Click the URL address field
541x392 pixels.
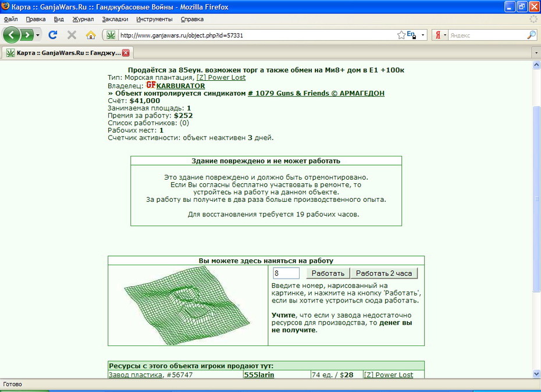pyautogui.click(x=257, y=35)
